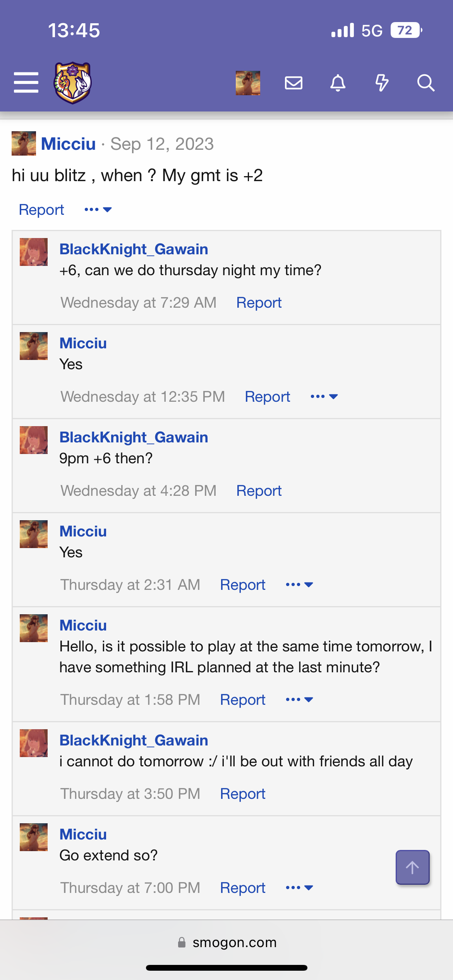Open BlackKnight_Gawain's profile from "9pm +6 then?" comment
The height and width of the screenshot is (980, 453).
point(134,437)
